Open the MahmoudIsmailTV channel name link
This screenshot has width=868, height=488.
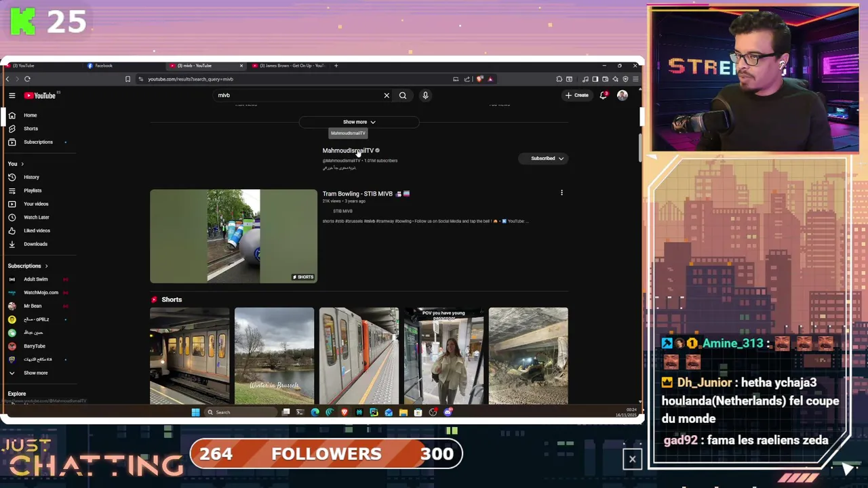pyautogui.click(x=348, y=150)
